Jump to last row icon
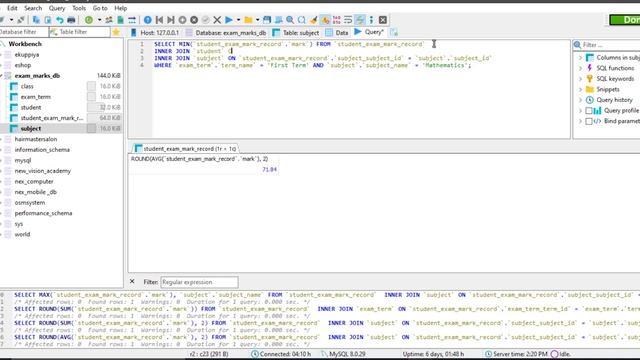640x360 pixels. pyautogui.click(x=171, y=20)
